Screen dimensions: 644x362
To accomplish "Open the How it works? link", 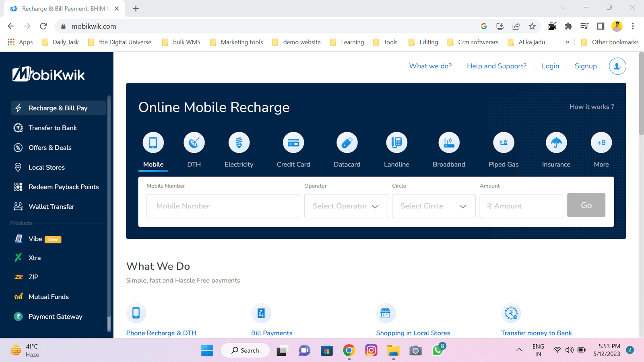I will [592, 107].
